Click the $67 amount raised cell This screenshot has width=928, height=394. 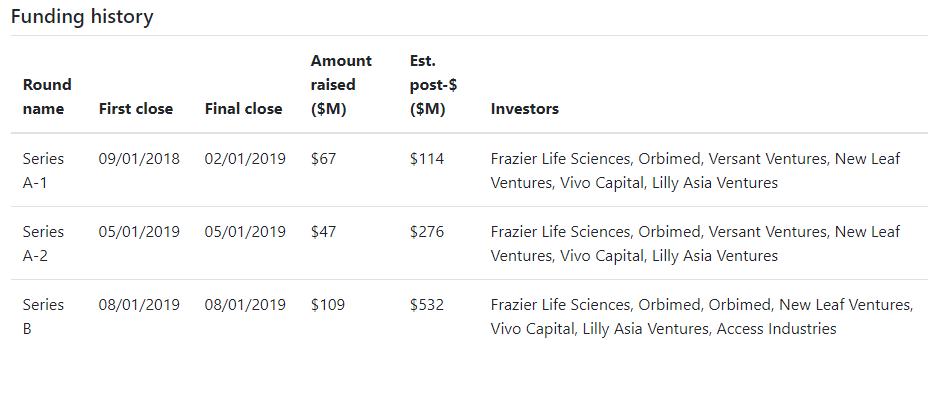[x=323, y=159]
